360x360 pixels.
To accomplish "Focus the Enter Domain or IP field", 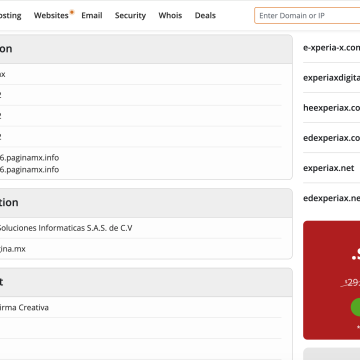I will tap(307, 16).
